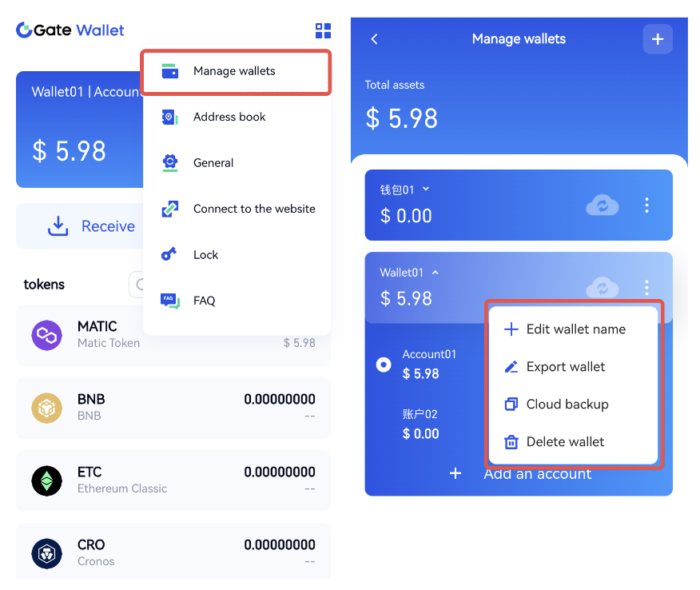The image size is (700, 590).
Task: Click the Ethereum Classic token icon
Action: pos(47,480)
